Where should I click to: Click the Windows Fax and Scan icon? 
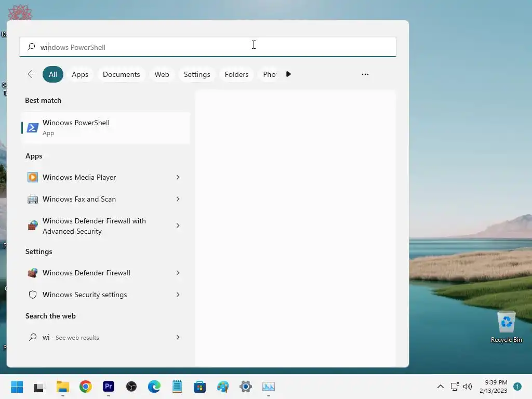pyautogui.click(x=33, y=199)
